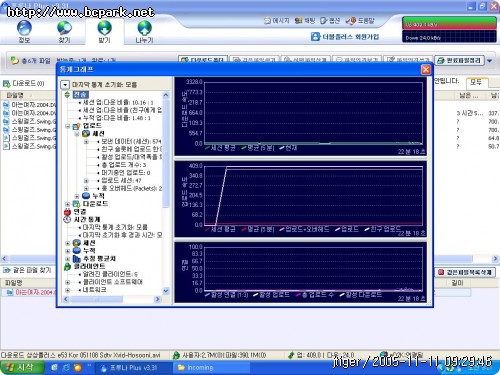
Task: Click the 추정 평균치 chart icon
Action: click(77, 259)
